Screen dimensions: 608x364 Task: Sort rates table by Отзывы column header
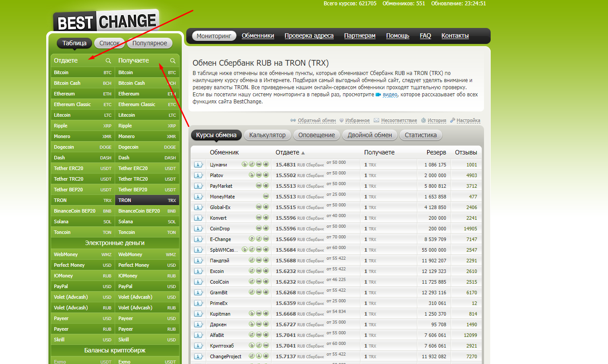point(466,152)
